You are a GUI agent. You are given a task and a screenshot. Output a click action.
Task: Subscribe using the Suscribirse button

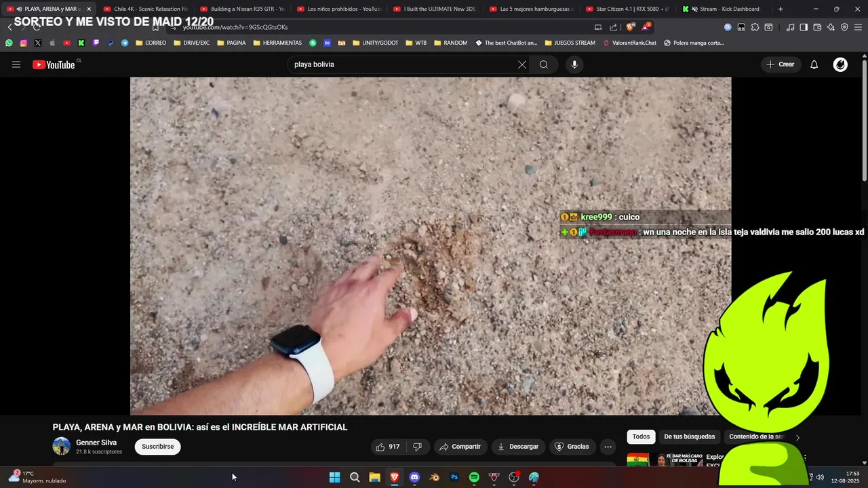point(158,447)
